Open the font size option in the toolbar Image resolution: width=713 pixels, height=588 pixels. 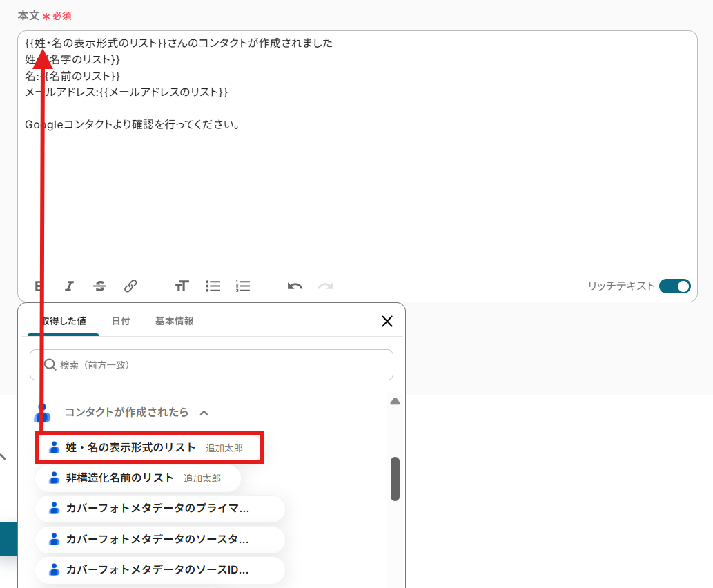point(182,286)
